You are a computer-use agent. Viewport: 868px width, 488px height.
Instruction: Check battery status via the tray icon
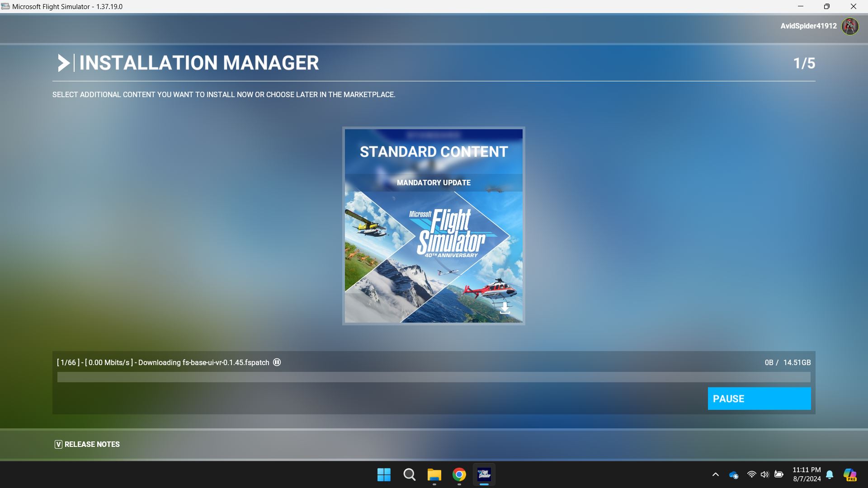coord(778,474)
